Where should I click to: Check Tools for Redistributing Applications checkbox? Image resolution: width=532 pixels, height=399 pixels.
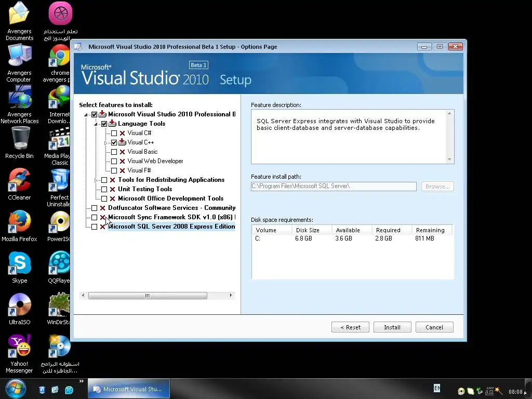click(104, 180)
